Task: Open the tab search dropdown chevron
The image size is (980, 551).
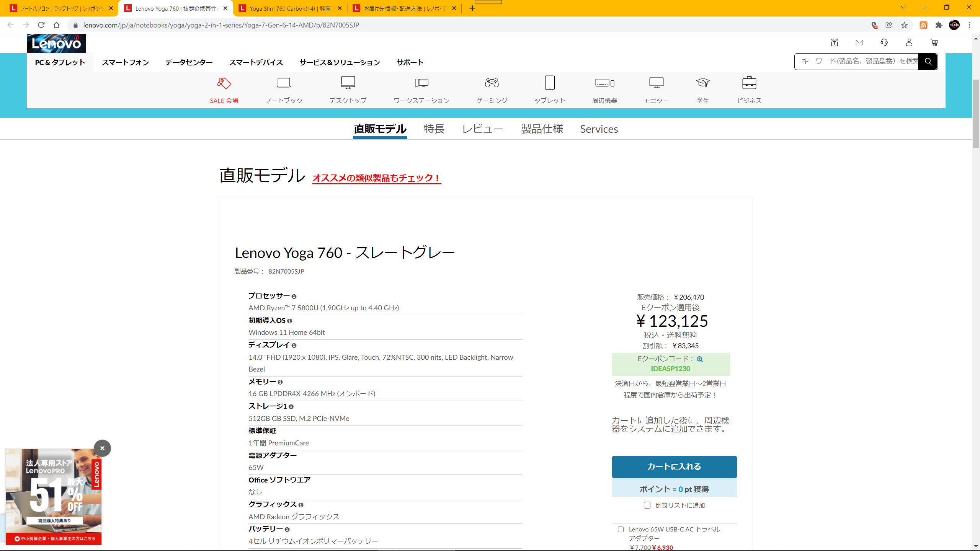Action: pyautogui.click(x=903, y=7)
